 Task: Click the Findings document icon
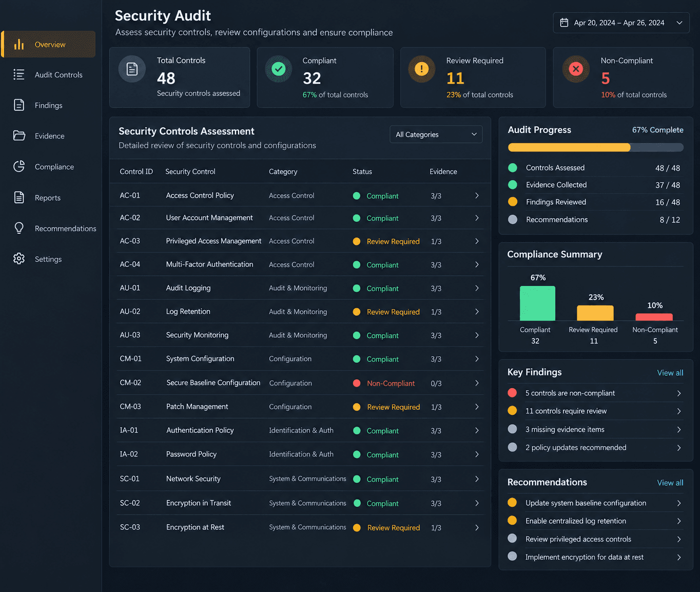(19, 105)
